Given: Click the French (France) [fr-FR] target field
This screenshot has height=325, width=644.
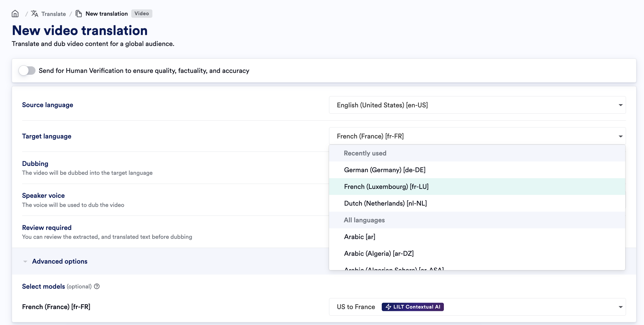Looking at the screenshot, I should coord(470,136).
